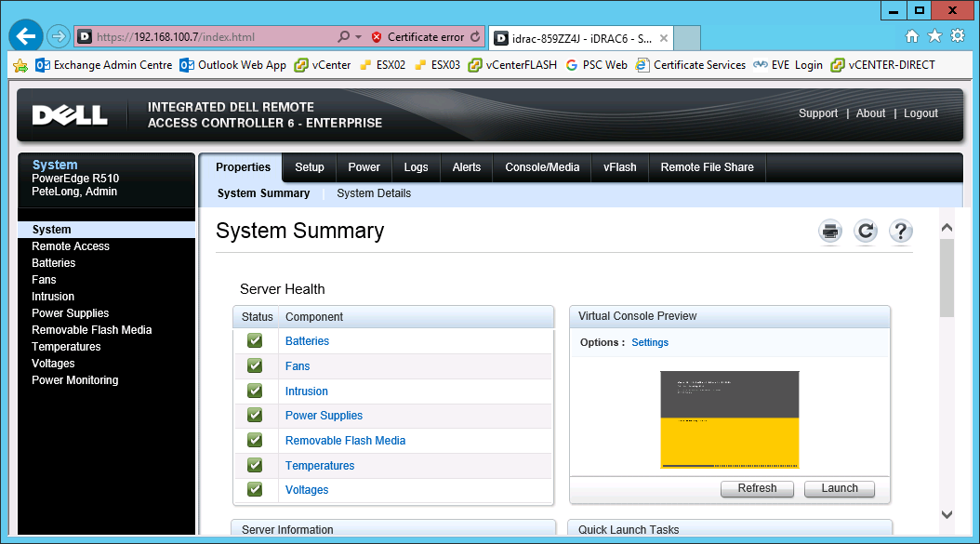Screen dimensions: 980x544
Task: Switch to the Remote File Share tab
Action: coord(707,167)
